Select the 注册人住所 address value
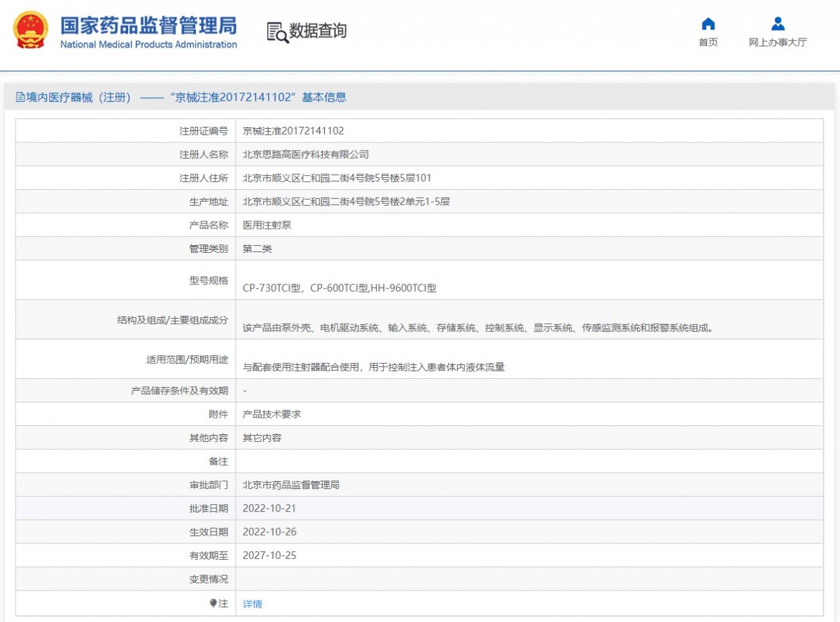Image resolution: width=840 pixels, height=622 pixels. 337,178
